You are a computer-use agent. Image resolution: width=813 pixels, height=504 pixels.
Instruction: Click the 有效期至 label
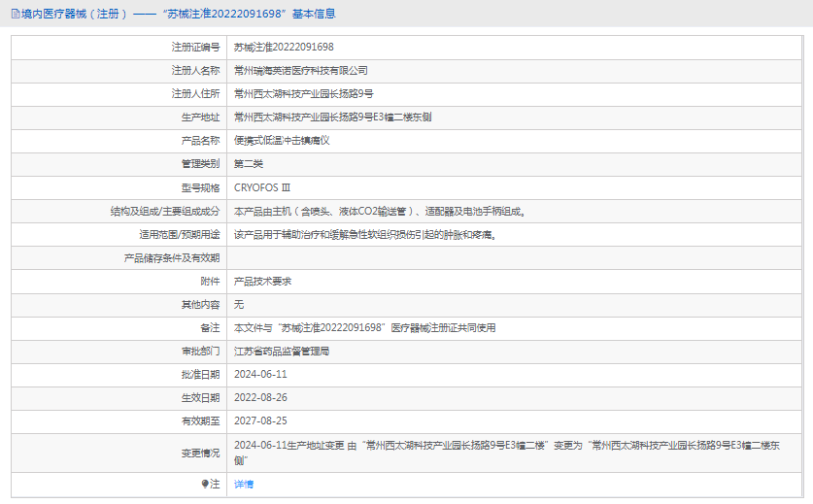tap(200, 421)
